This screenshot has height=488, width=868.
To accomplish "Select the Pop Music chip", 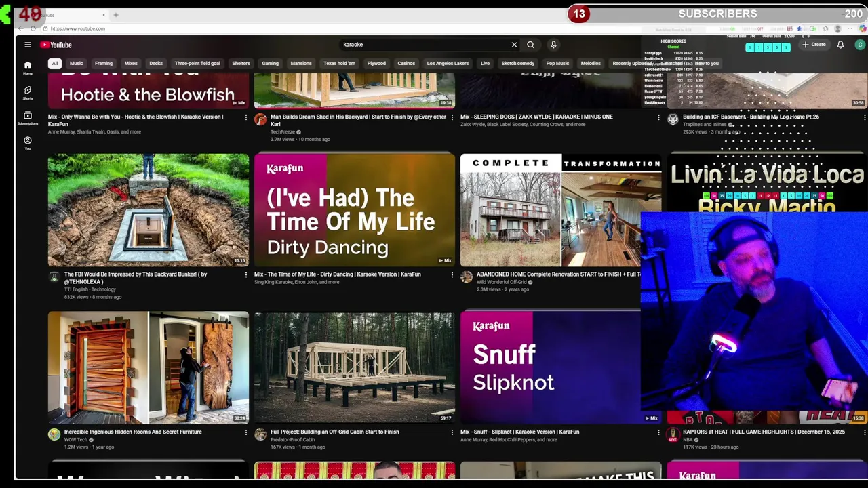I will 557,64.
